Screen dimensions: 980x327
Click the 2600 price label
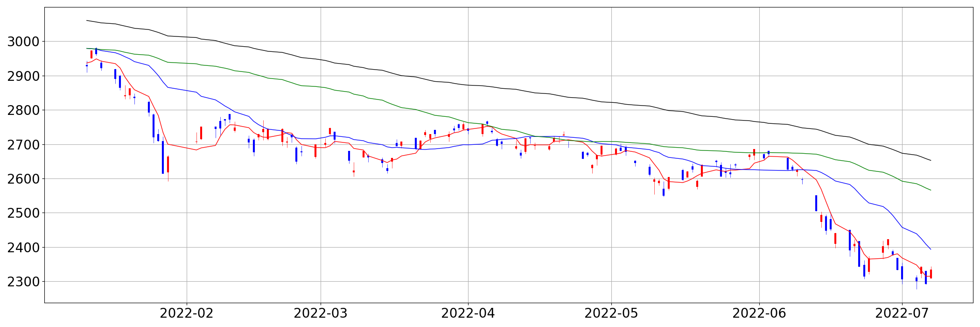(23, 179)
